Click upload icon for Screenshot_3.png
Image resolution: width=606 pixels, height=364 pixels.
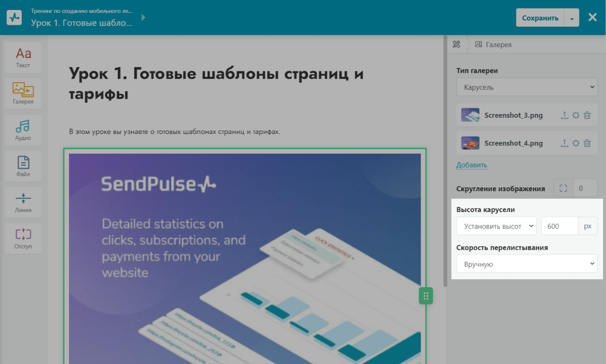point(564,115)
